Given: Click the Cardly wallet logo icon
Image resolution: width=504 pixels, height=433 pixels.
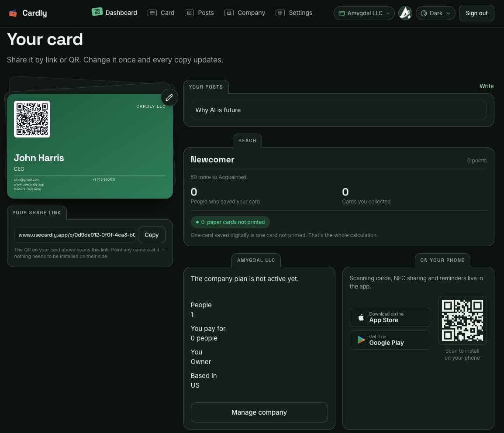Looking at the screenshot, I should [x=13, y=13].
